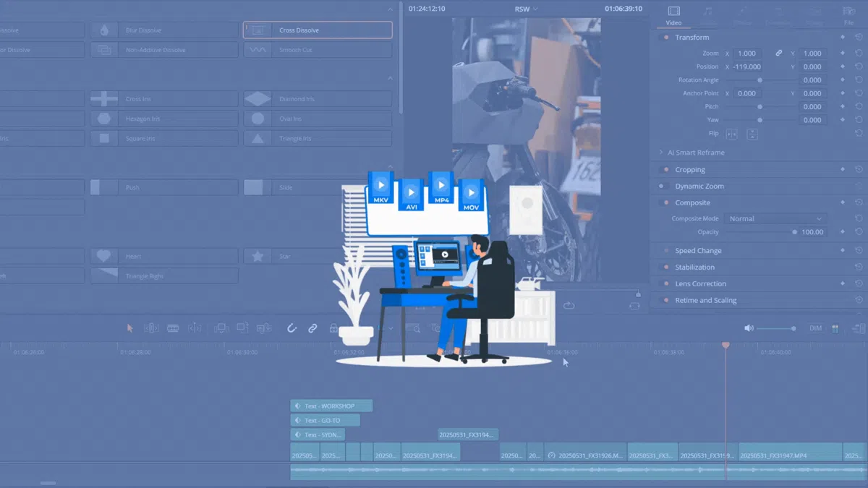Screen dimensions: 868x488
Task: Toggle the Cropping section enable switch
Action: [x=665, y=170]
